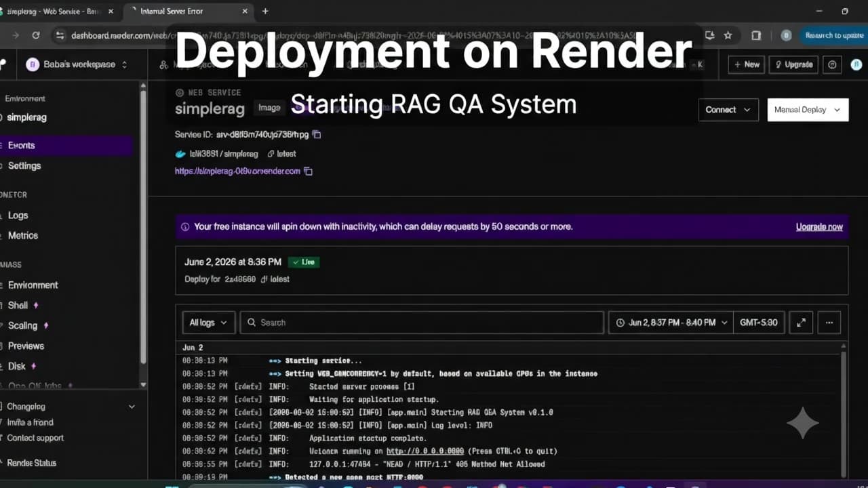Screen dimensions: 868x488
Task: Click the June 2 deploy timestamp
Action: pos(233,262)
